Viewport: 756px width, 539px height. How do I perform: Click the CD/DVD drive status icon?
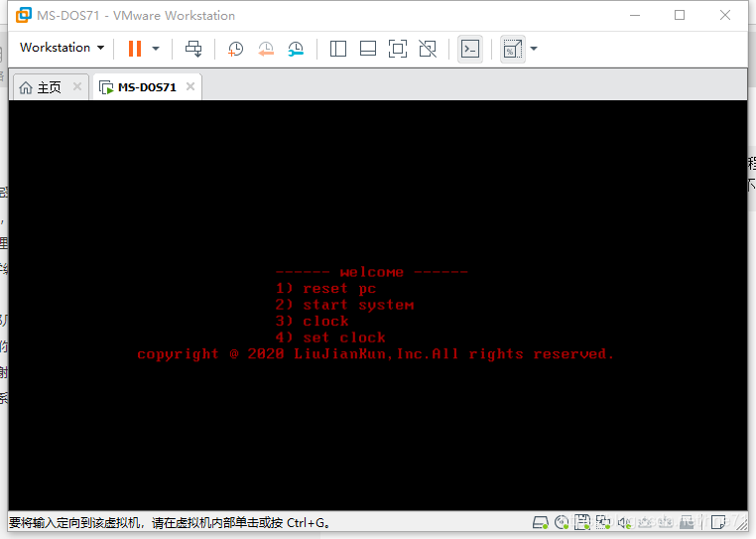coord(562,522)
